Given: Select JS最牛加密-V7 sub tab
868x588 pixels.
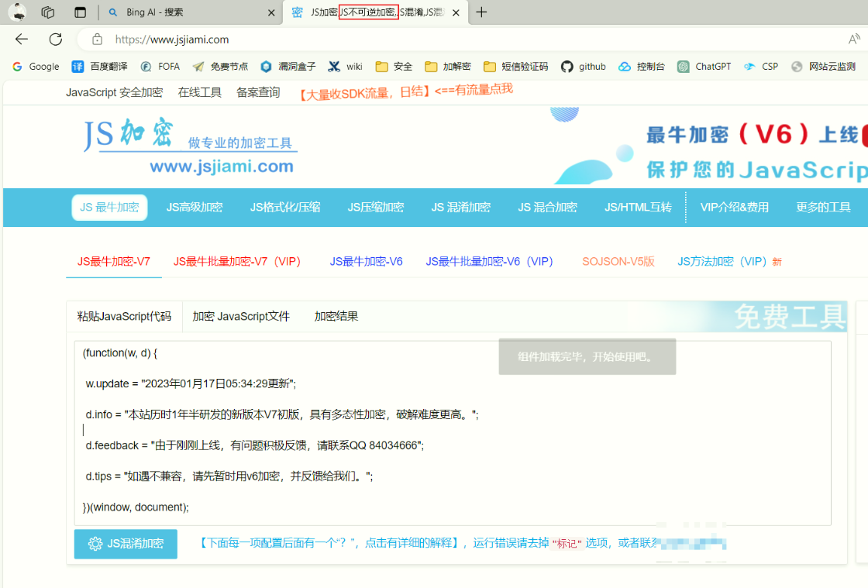Looking at the screenshot, I should [113, 262].
